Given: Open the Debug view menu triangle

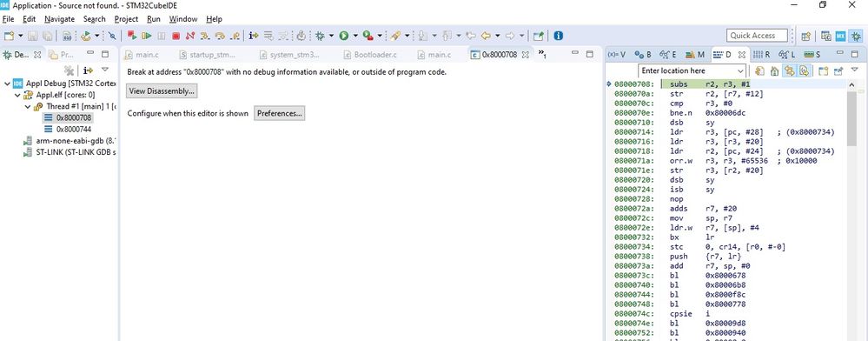Looking at the screenshot, I should coord(105,70).
